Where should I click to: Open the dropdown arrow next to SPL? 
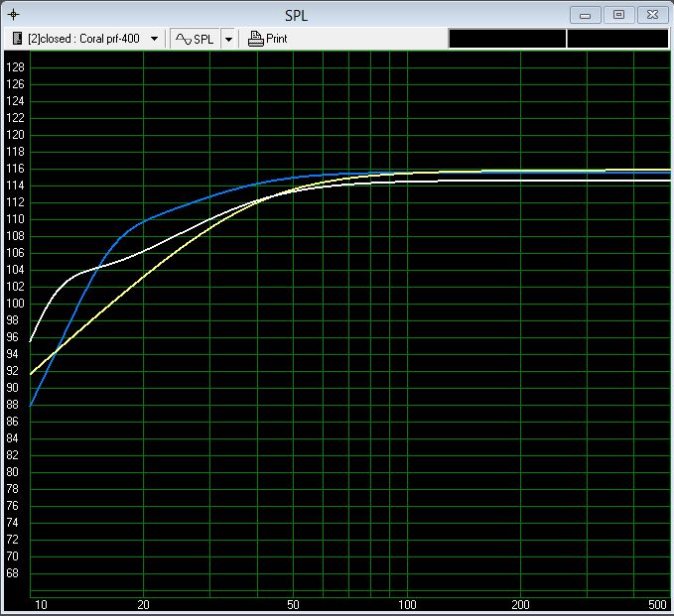point(228,39)
